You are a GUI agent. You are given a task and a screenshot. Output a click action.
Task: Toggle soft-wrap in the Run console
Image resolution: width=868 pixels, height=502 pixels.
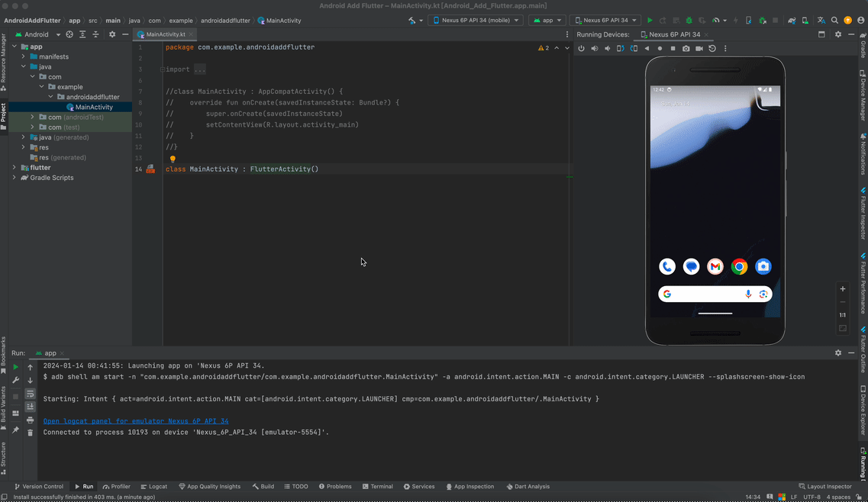pos(31,394)
